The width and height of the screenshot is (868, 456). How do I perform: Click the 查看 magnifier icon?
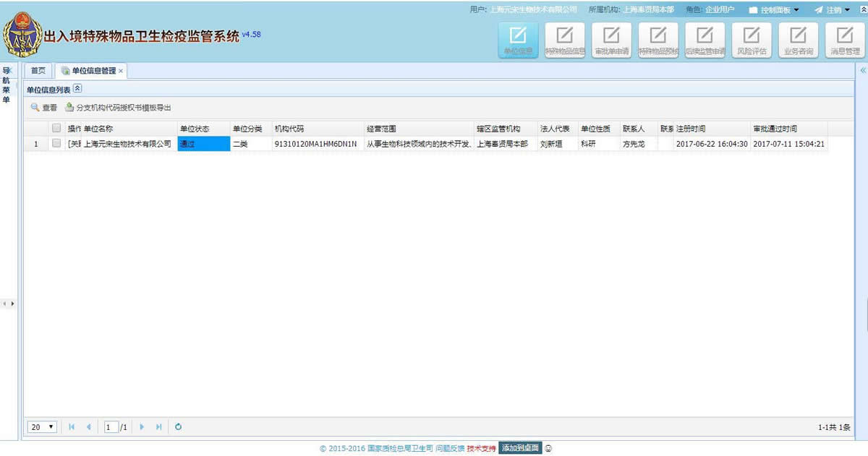(35, 108)
